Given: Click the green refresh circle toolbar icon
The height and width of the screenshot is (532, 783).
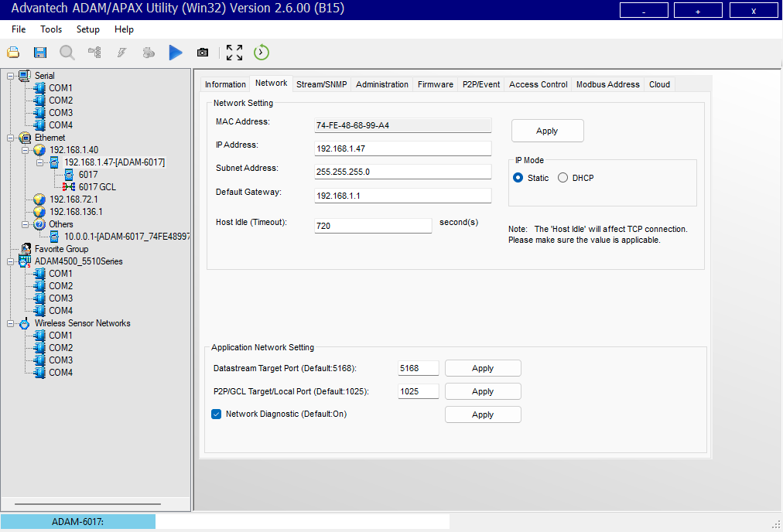Looking at the screenshot, I should [x=262, y=53].
